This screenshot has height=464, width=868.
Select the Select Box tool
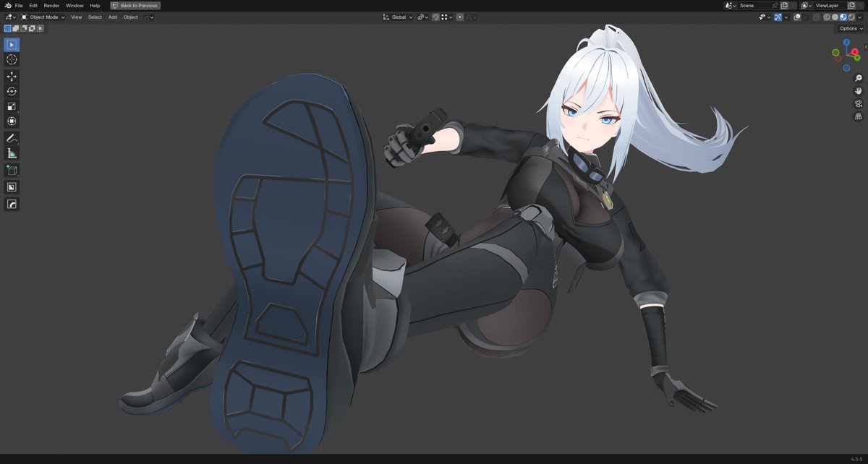(x=12, y=44)
